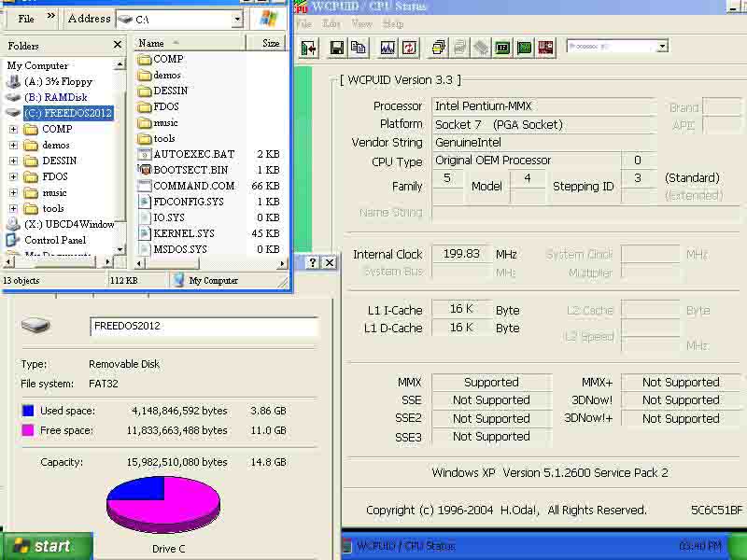This screenshot has width=747, height=560.
Task: Select the FDCONFIG.SYS file
Action: point(180,202)
